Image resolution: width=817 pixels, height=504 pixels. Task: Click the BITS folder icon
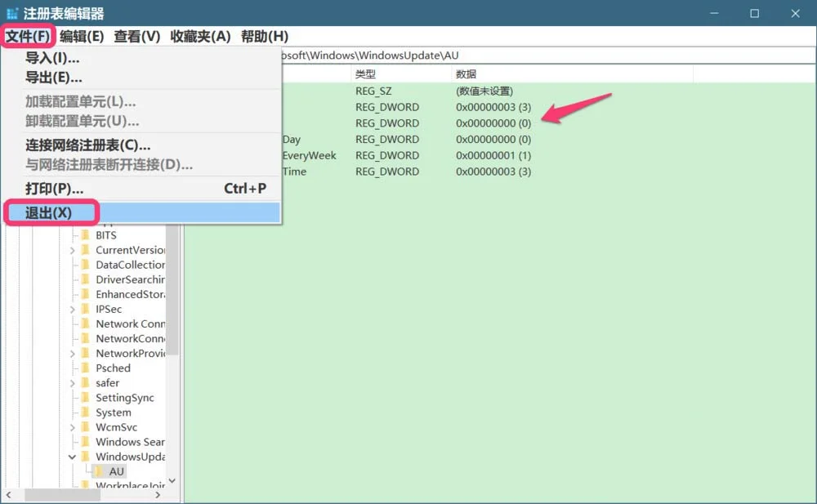click(86, 235)
